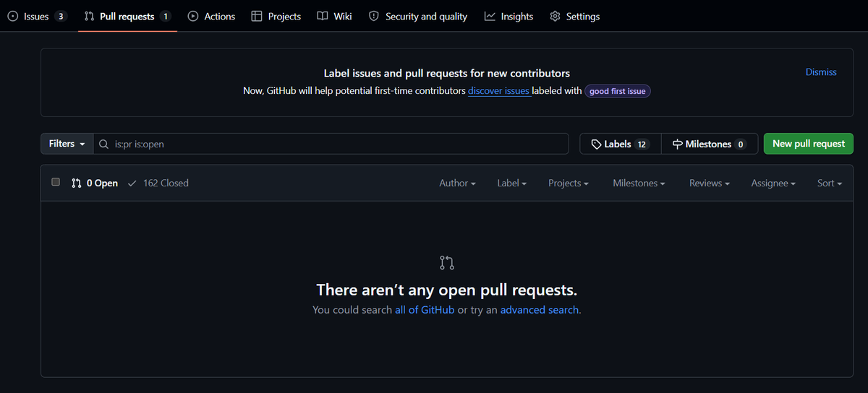Screen dimensions: 868x393
Task: Expand the Label filter dropdown
Action: click(x=511, y=183)
